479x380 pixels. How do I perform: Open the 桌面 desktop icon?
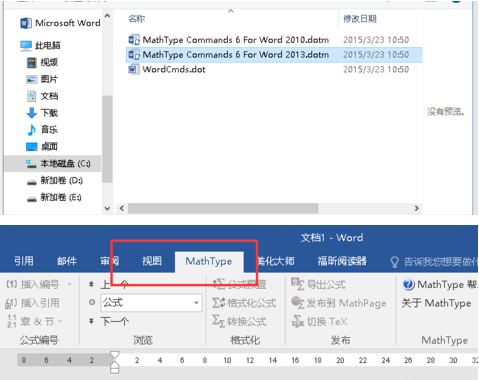(x=32, y=147)
